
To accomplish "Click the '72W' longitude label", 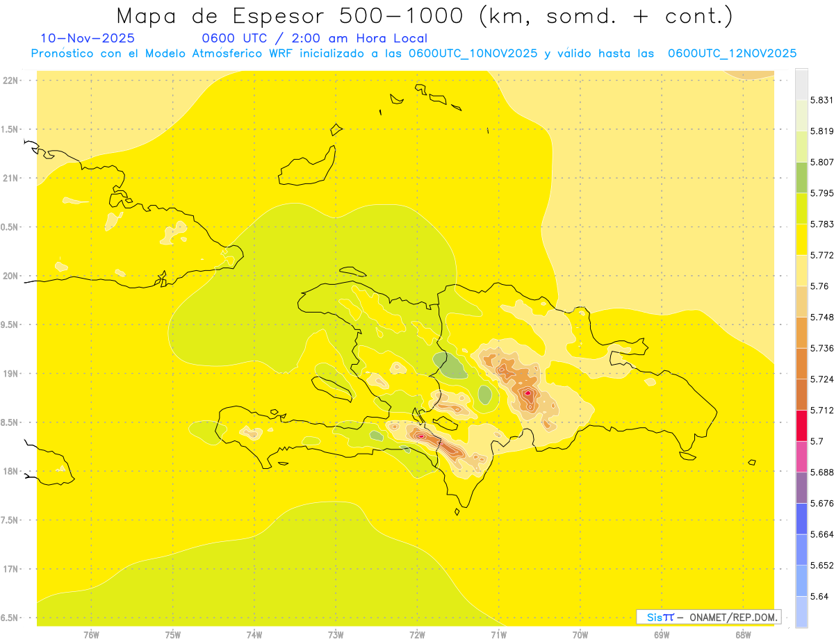I will pos(417,635).
